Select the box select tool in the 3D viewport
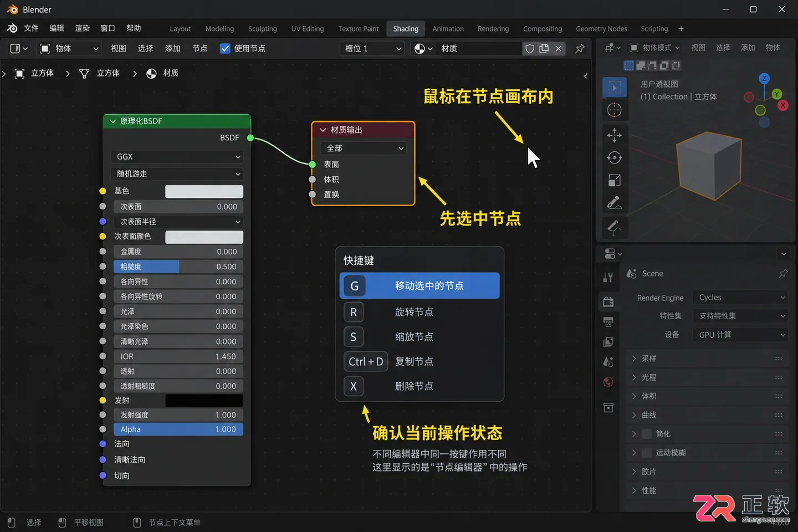This screenshot has height=532, width=798. point(614,88)
